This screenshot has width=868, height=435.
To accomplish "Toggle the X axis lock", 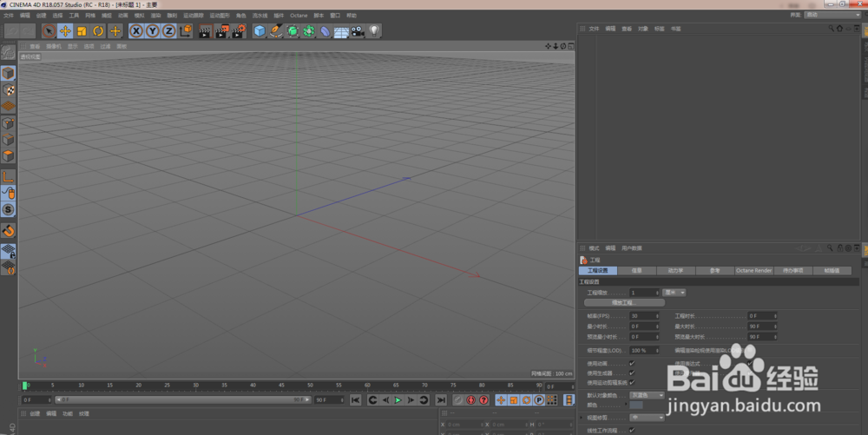I will click(136, 31).
